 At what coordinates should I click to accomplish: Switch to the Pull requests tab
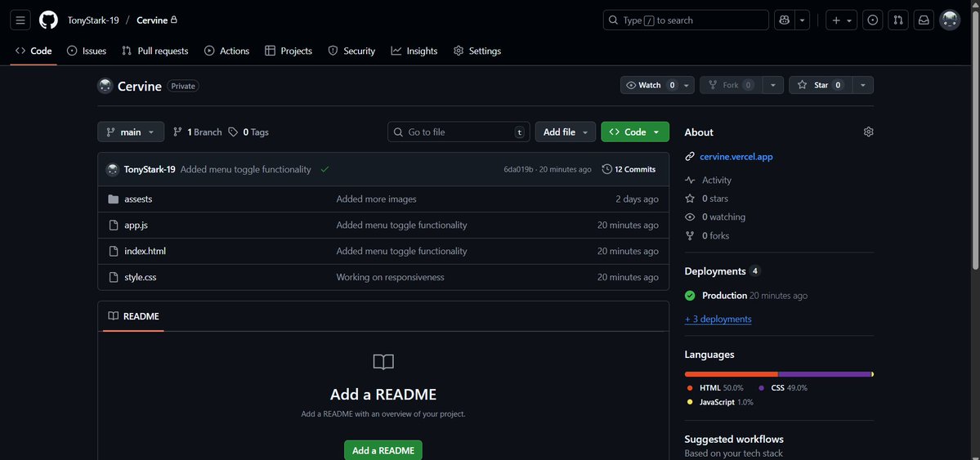[x=155, y=51]
